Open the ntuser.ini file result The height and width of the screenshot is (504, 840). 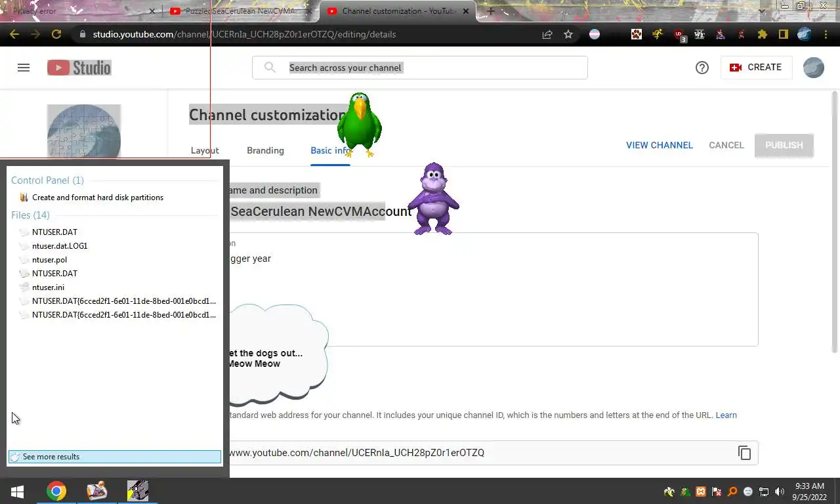click(x=48, y=287)
